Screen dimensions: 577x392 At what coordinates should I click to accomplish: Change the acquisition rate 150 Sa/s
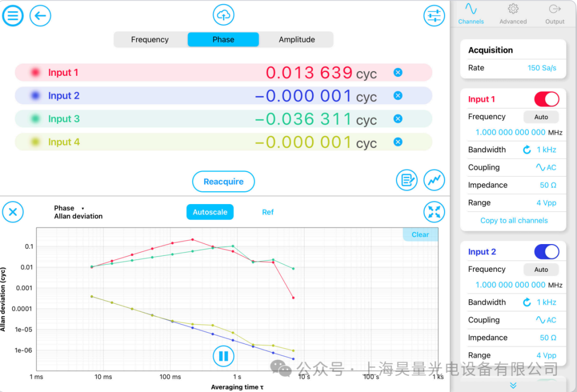click(542, 68)
